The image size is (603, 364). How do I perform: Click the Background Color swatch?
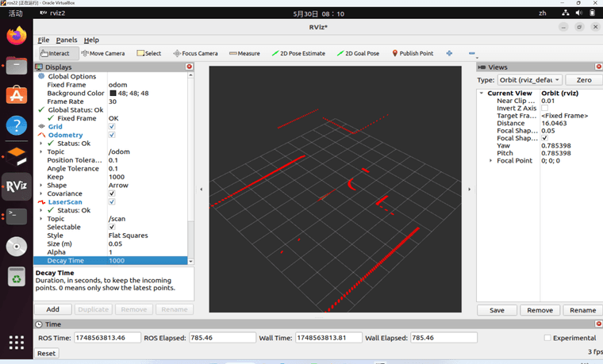113,93
